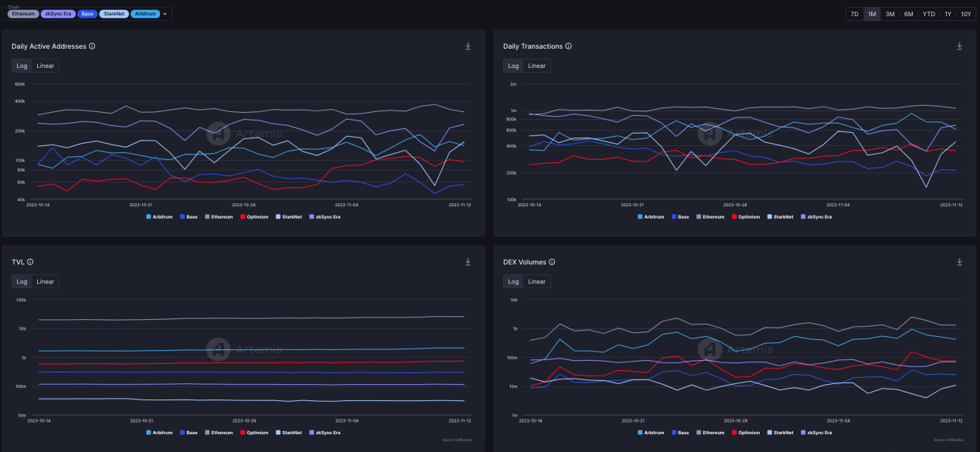This screenshot has width=980, height=452.
Task: Select the 7D time range tab
Action: [x=854, y=14]
